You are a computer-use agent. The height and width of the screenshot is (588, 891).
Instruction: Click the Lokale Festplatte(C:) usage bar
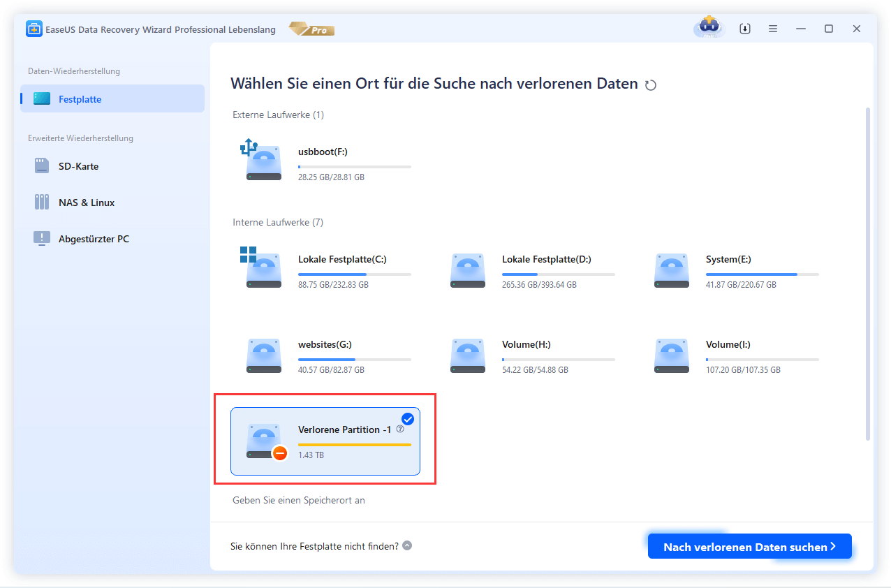coord(355,274)
